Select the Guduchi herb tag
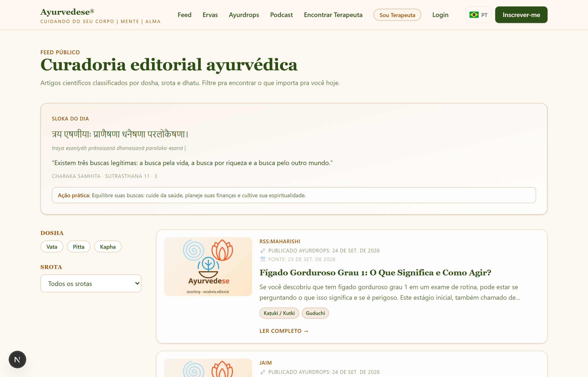588x377 pixels. [x=315, y=313]
